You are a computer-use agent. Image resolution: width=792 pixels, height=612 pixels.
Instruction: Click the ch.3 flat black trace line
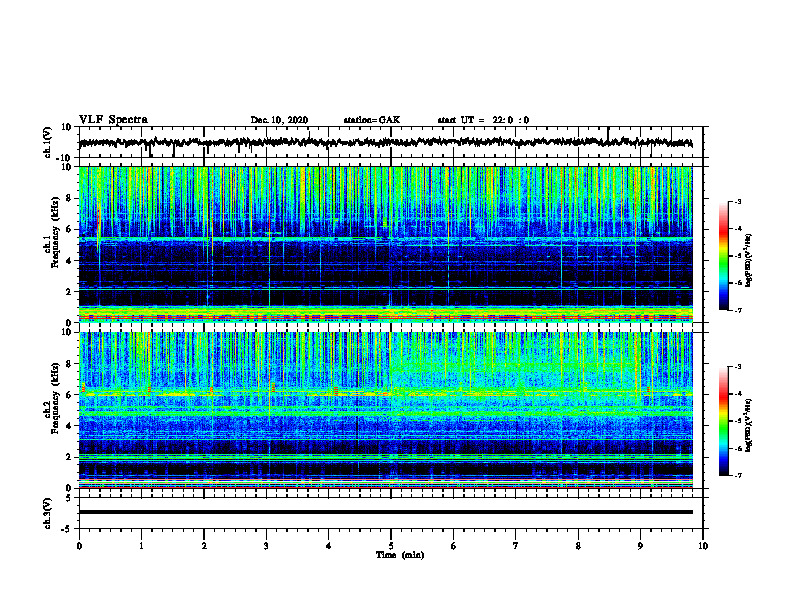click(385, 512)
